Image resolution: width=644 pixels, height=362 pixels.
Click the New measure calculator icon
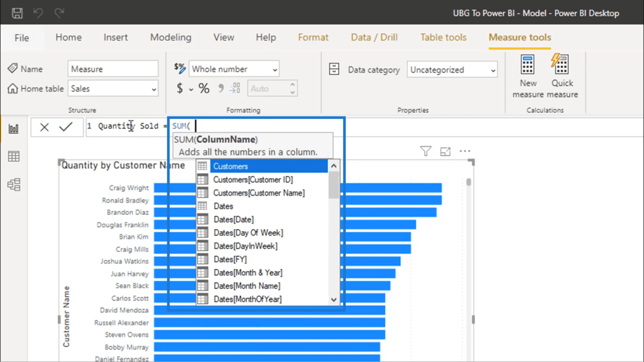(x=527, y=64)
